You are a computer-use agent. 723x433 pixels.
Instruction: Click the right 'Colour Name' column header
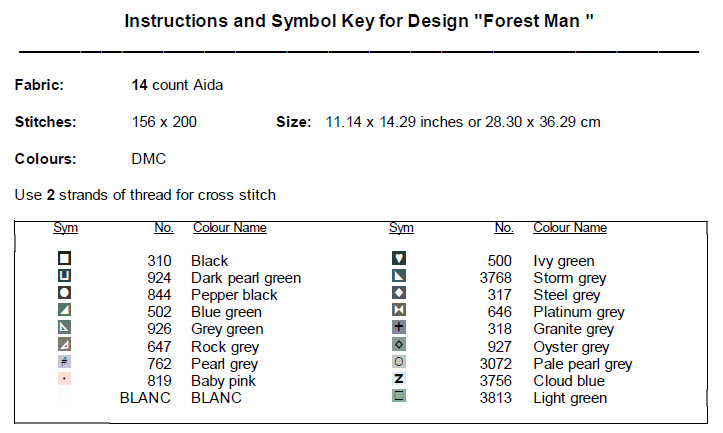pos(569,228)
